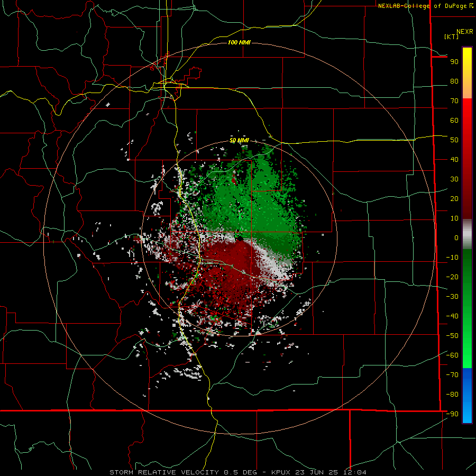Click the "[KT]" units label
476x476 pixels.
pyautogui.click(x=452, y=36)
